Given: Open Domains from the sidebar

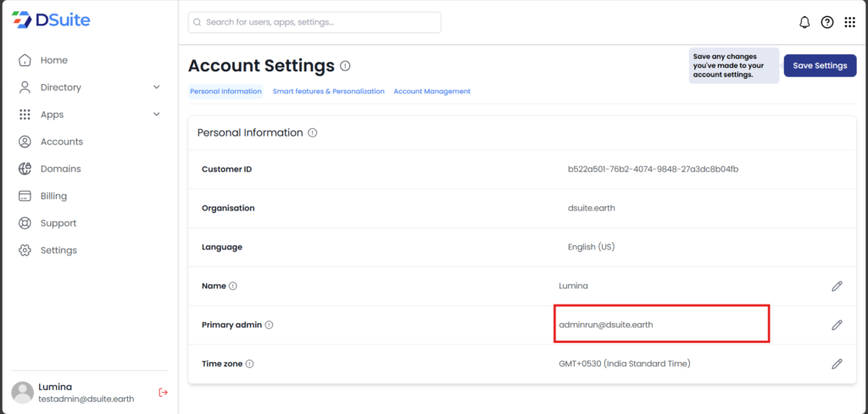Looking at the screenshot, I should coord(60,169).
